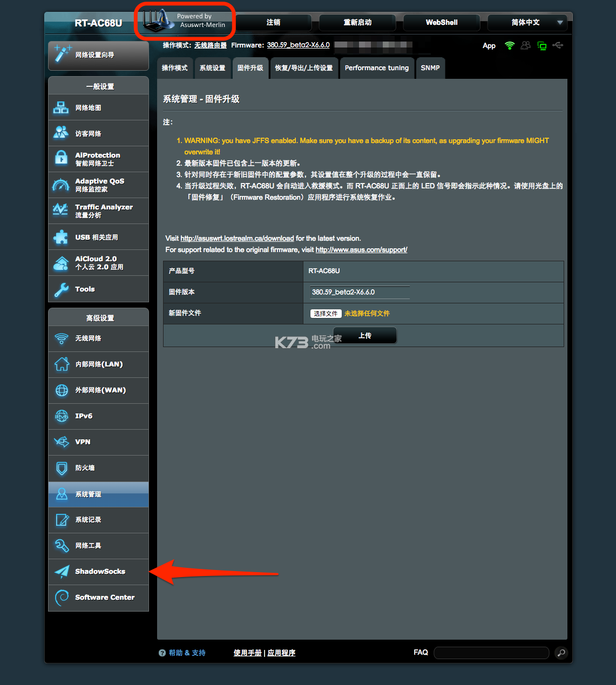Switch to the SNMP tab
The height and width of the screenshot is (685, 616).
coord(430,68)
